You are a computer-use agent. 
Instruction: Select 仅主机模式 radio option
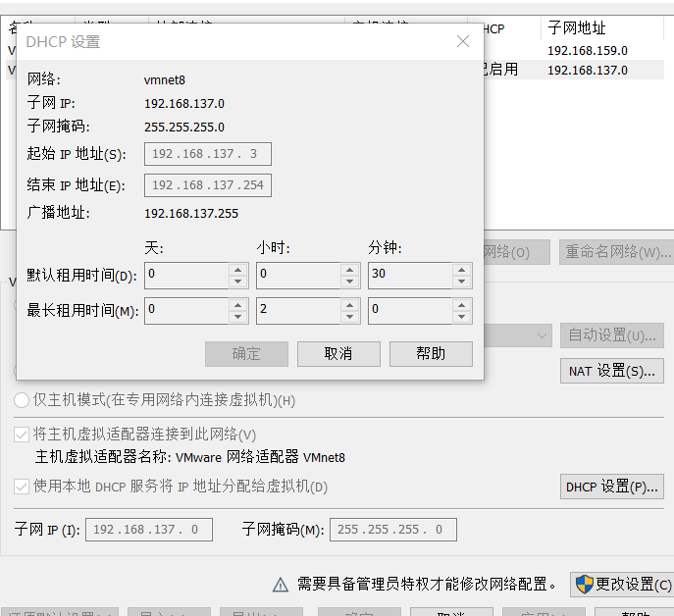[22, 400]
